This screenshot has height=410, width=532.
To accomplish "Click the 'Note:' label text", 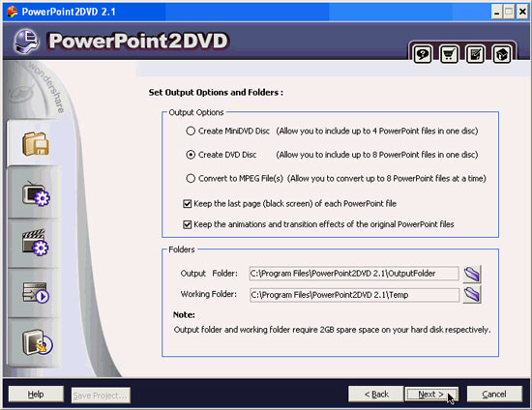I will [184, 315].
